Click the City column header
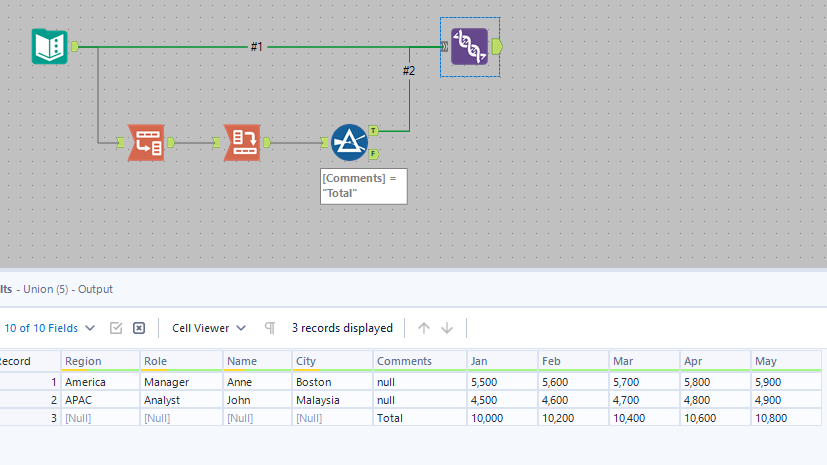The height and width of the screenshot is (465, 827). click(x=332, y=361)
